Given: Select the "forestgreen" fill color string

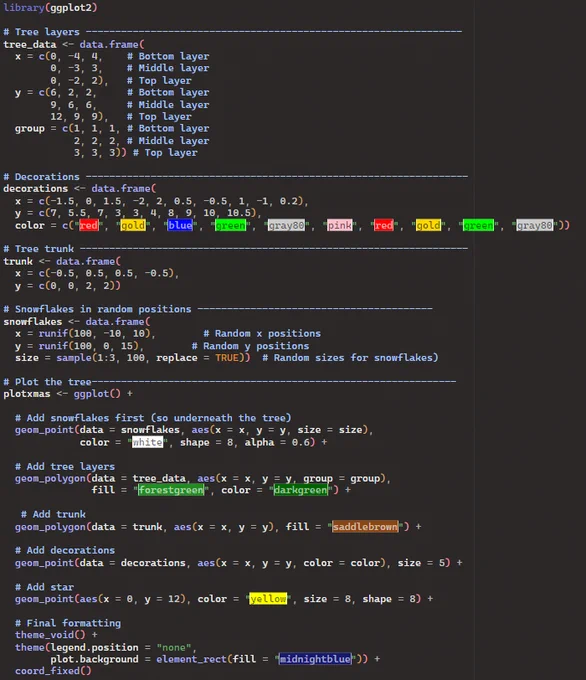Looking at the screenshot, I should tap(171, 490).
